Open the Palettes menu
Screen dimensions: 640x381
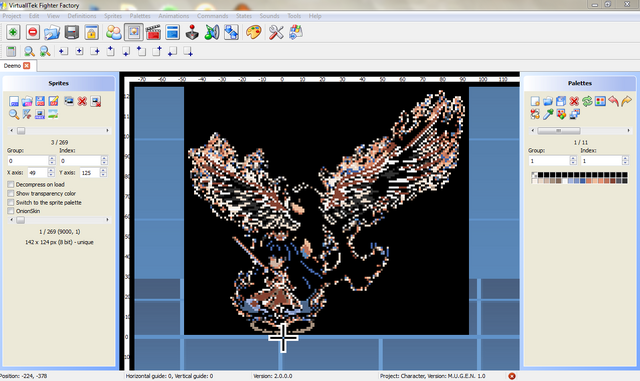(140, 16)
